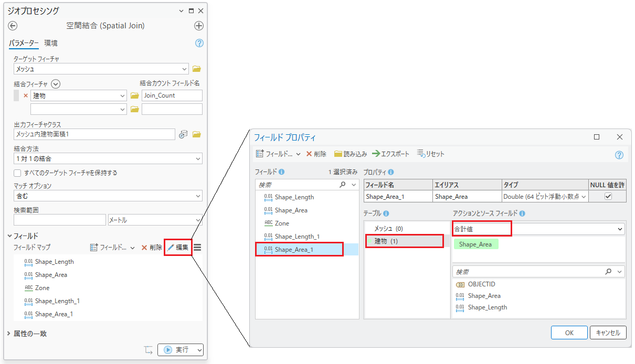
Task: Toggle the NULL 値を許可 checkbox
Action: pos(608,196)
